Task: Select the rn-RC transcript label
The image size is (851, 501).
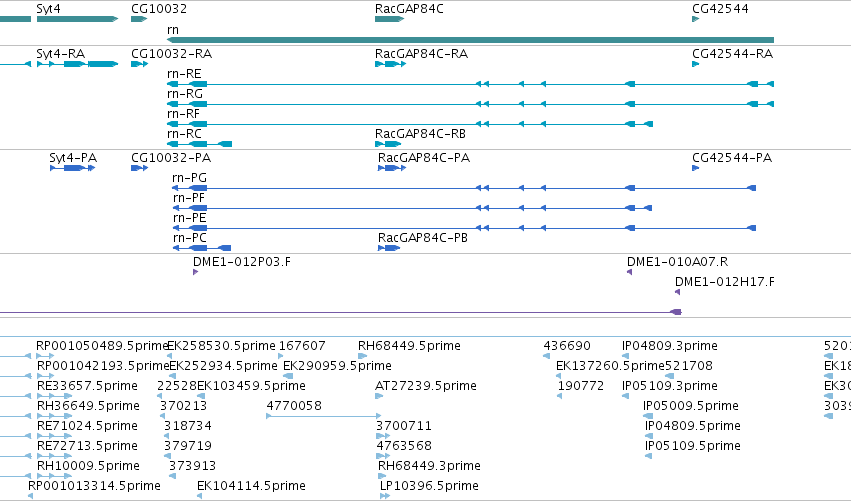Action: coord(185,134)
